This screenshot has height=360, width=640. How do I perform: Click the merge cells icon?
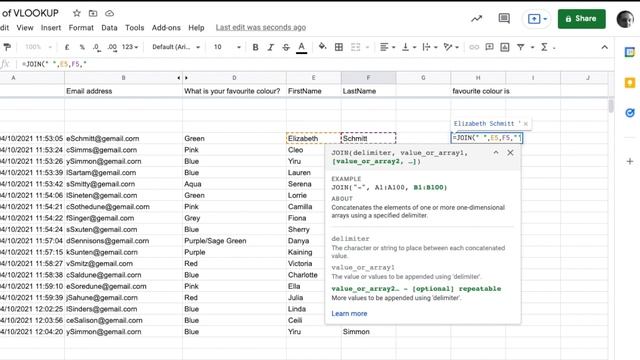(x=356, y=47)
